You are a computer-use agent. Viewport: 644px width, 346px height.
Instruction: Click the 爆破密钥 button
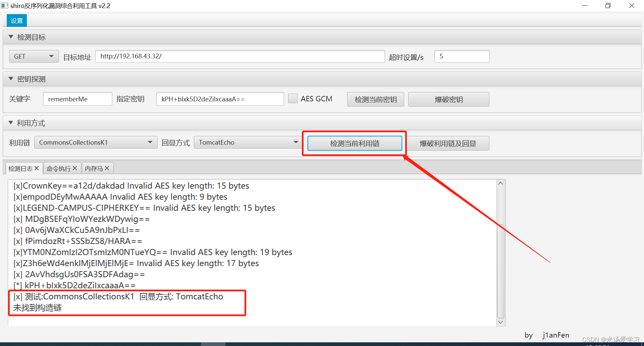(449, 99)
